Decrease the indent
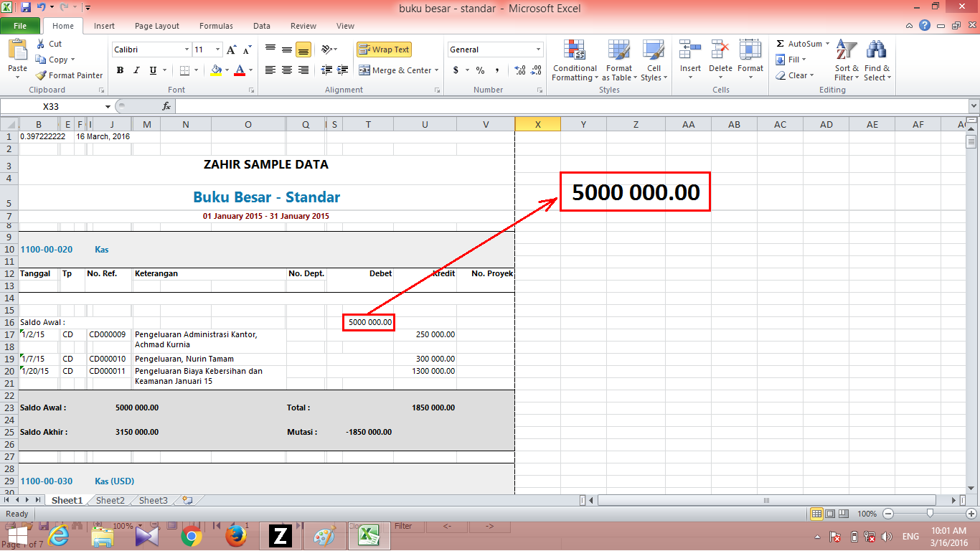 point(326,70)
